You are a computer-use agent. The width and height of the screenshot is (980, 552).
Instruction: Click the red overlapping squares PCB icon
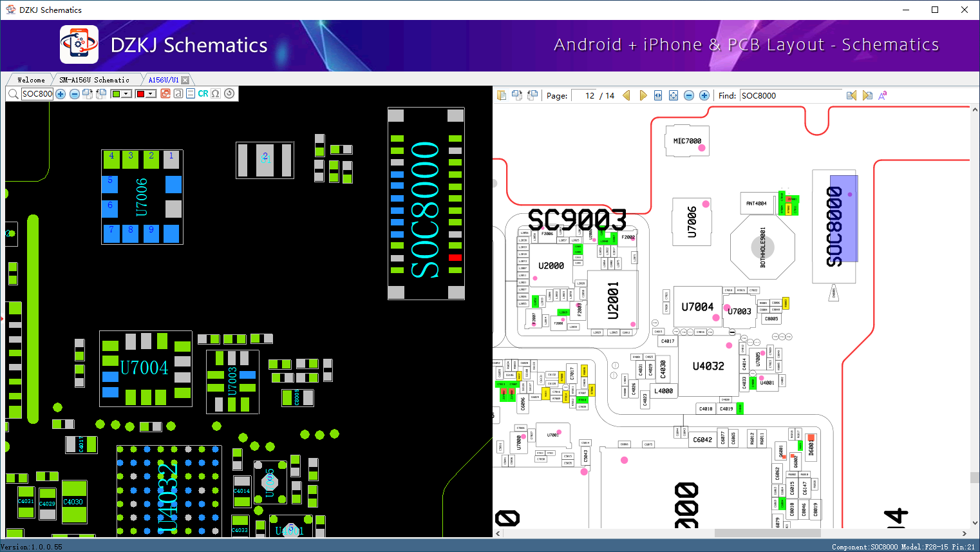click(165, 94)
